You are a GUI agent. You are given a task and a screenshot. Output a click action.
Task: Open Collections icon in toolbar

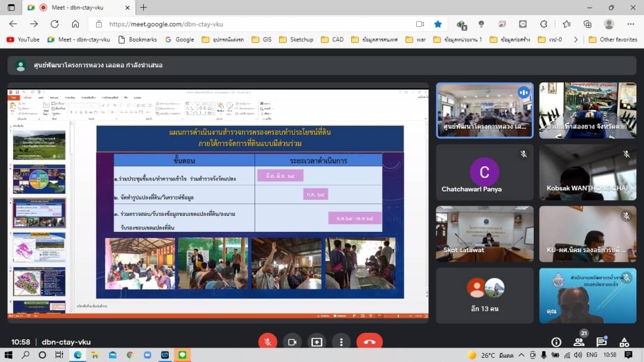click(587, 24)
